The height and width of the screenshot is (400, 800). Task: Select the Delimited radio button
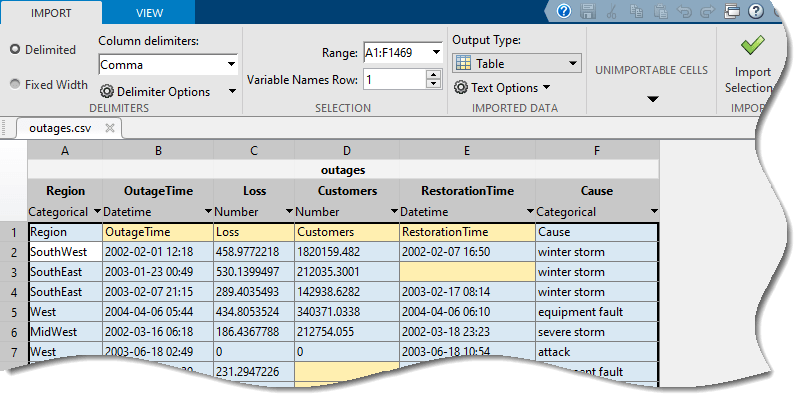(x=15, y=50)
